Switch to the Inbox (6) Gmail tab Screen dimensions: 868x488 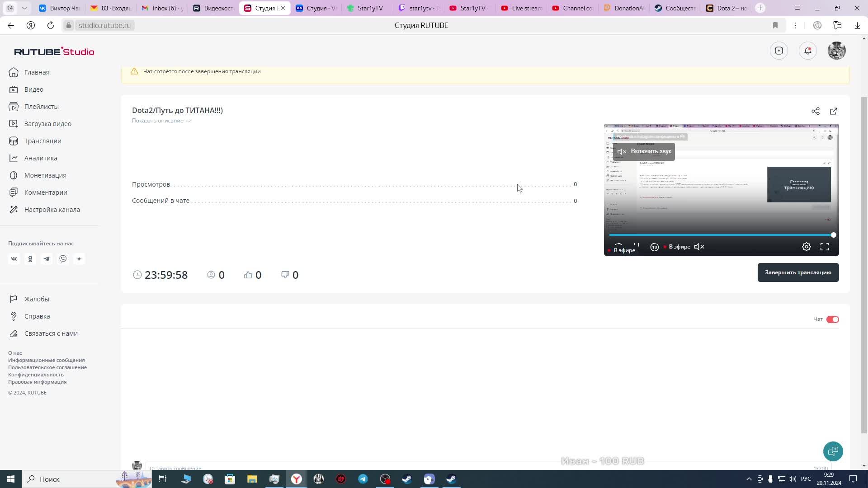click(162, 8)
